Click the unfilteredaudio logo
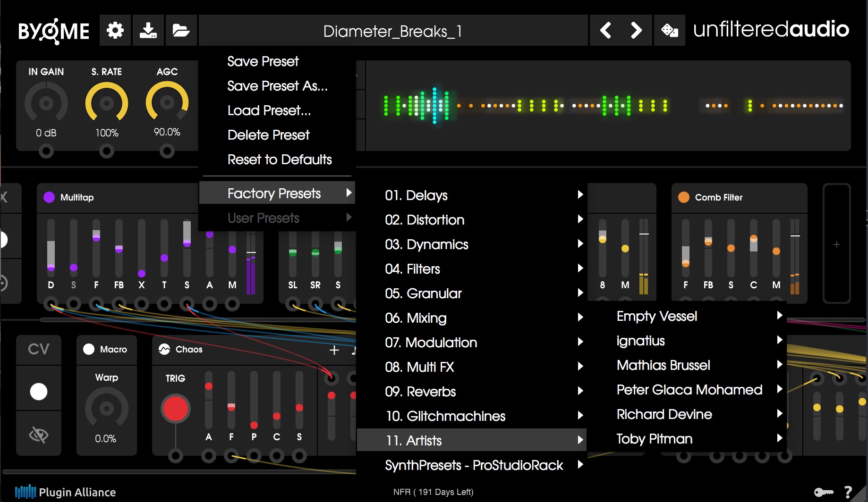868x502 pixels. (x=771, y=29)
